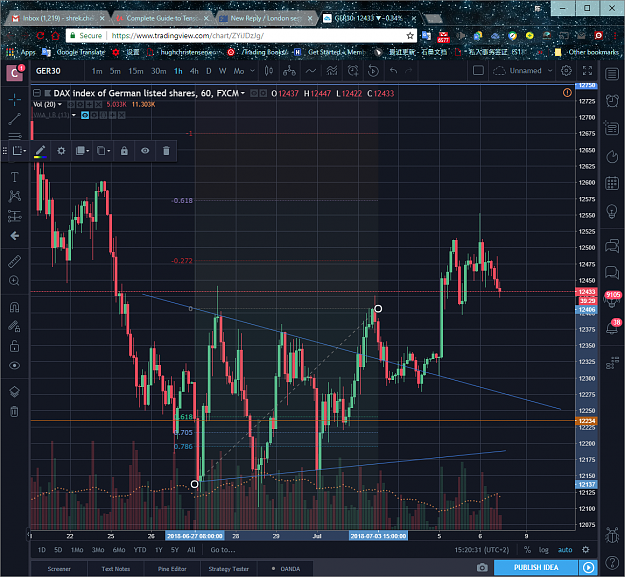625x577 pixels.
Task: Open the Strategy Tester tab
Action: 229,569
